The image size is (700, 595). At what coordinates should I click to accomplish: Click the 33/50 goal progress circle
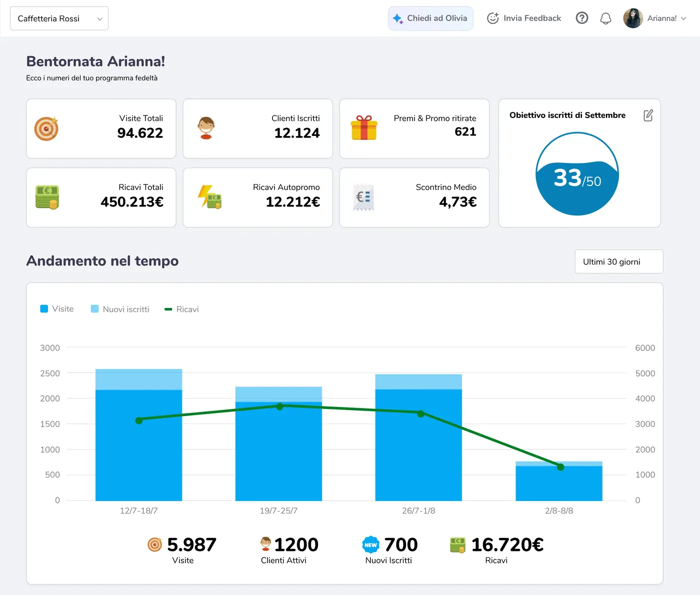point(577,173)
